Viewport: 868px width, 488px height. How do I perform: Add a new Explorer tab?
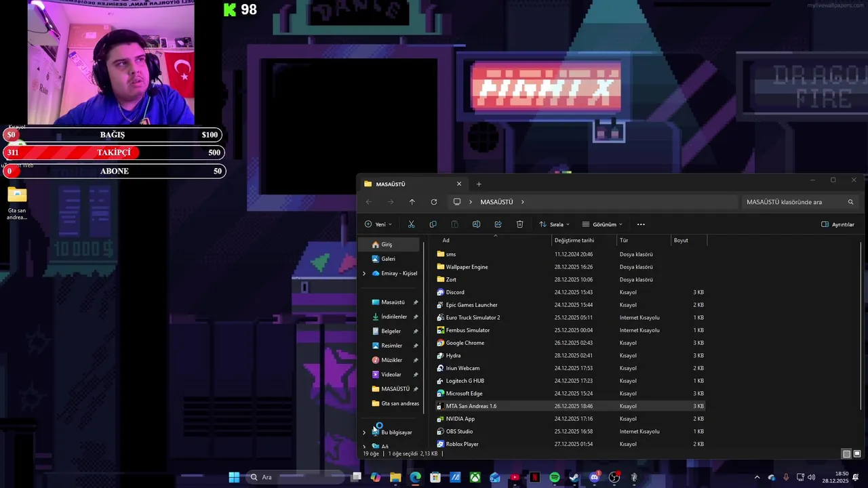479,184
